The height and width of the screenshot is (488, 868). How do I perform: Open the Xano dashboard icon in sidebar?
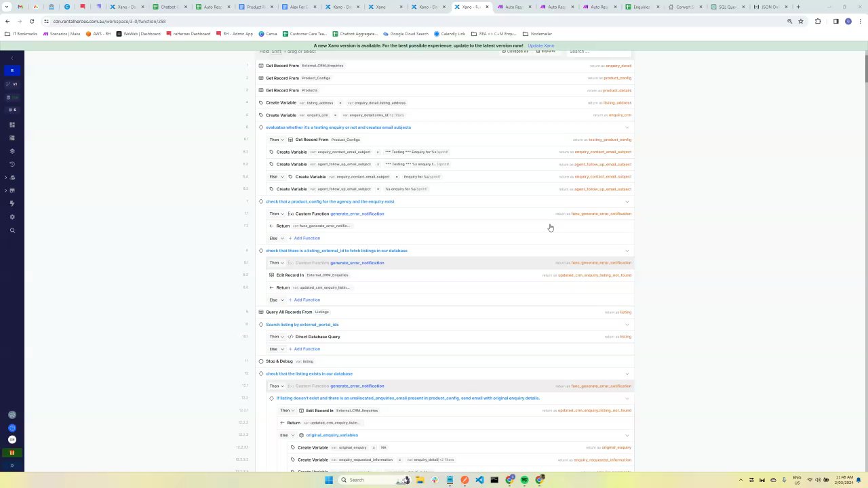12,125
